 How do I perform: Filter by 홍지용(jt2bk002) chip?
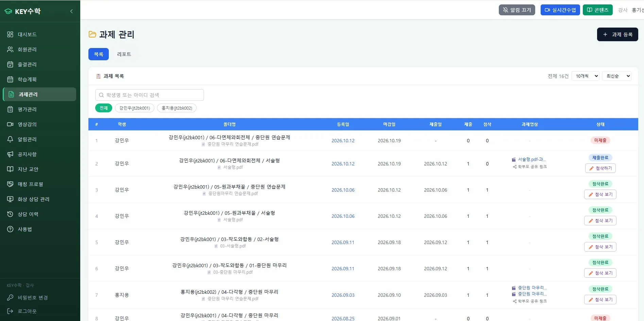[x=177, y=108]
